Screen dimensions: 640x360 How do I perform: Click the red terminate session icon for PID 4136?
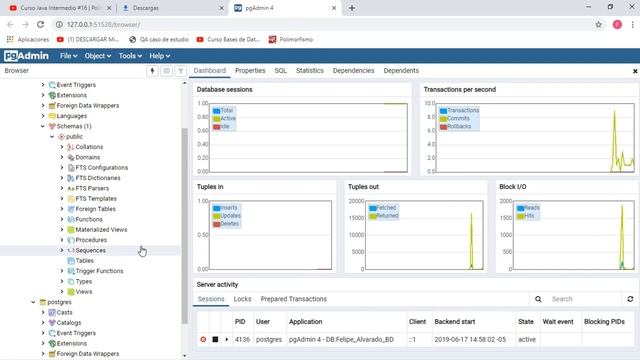coord(203,339)
